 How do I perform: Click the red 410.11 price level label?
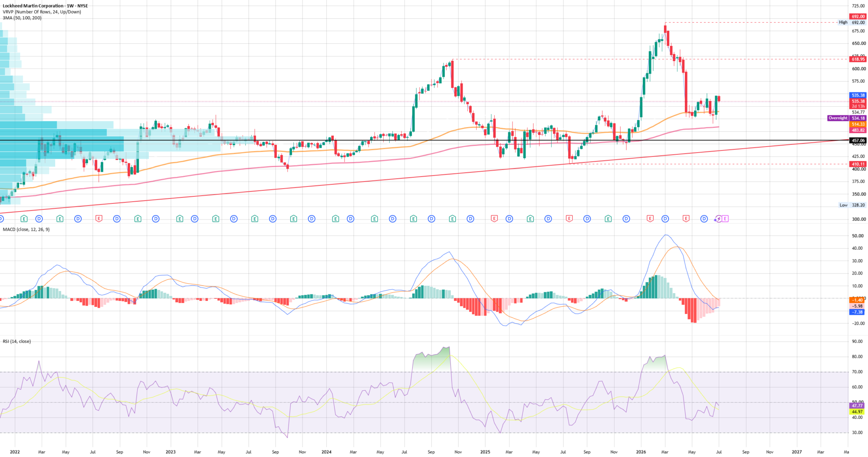pos(858,164)
